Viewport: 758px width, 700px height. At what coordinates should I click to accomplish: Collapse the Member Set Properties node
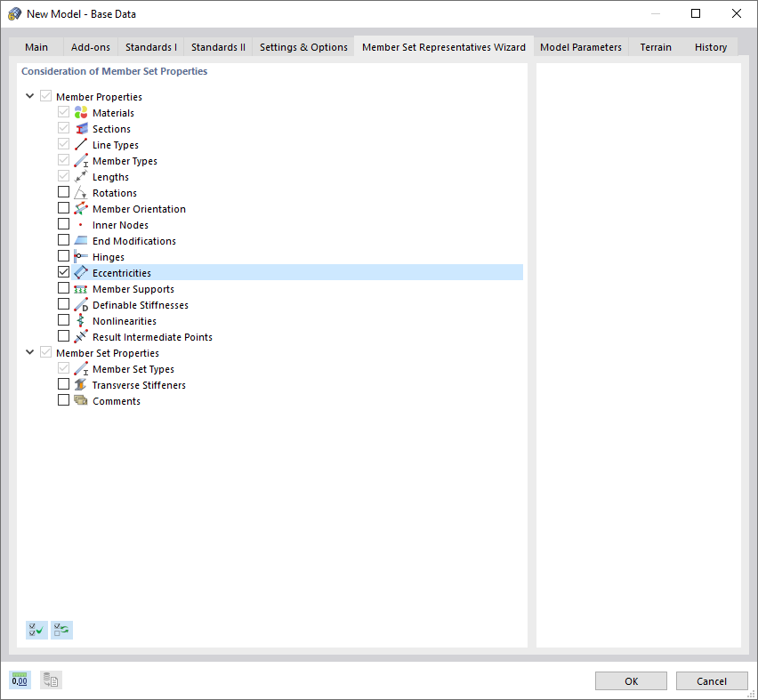coord(29,352)
